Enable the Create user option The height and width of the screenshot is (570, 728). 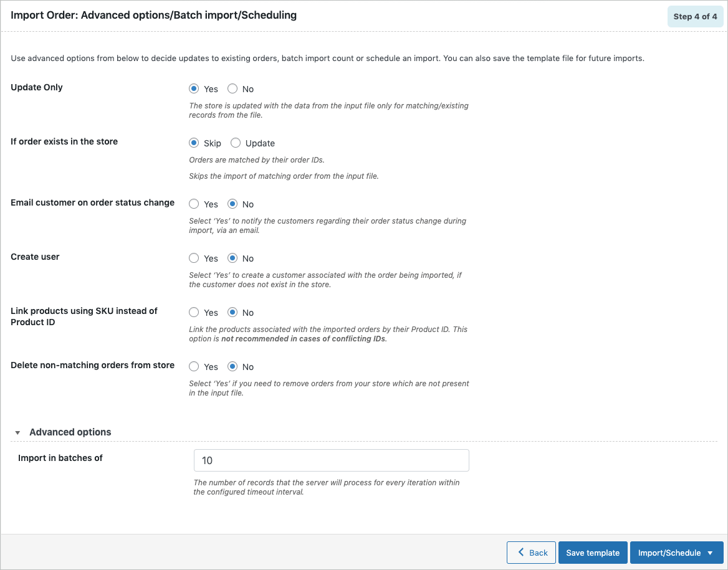(x=194, y=258)
